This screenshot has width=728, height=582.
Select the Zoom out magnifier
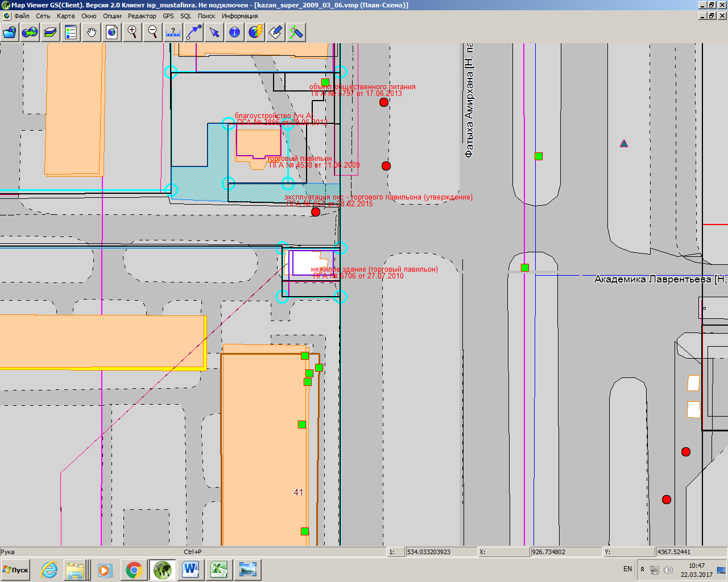tap(153, 32)
